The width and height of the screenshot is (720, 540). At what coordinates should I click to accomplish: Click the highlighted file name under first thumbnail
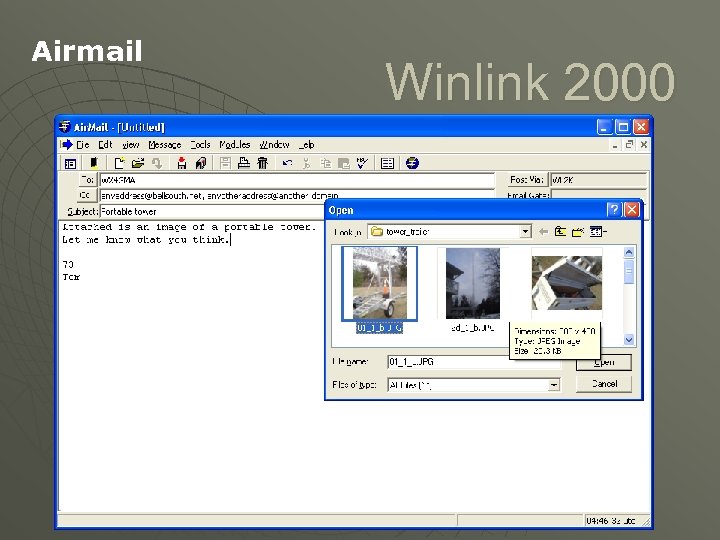pos(380,328)
